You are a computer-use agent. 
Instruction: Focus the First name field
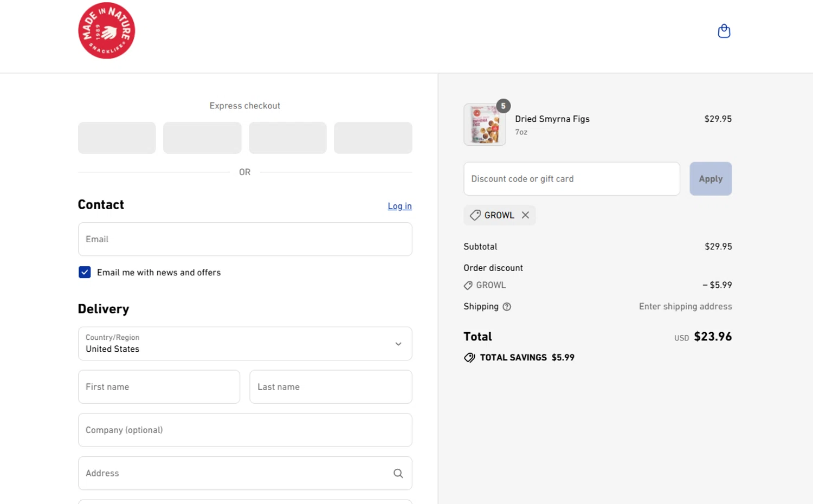[x=159, y=387]
